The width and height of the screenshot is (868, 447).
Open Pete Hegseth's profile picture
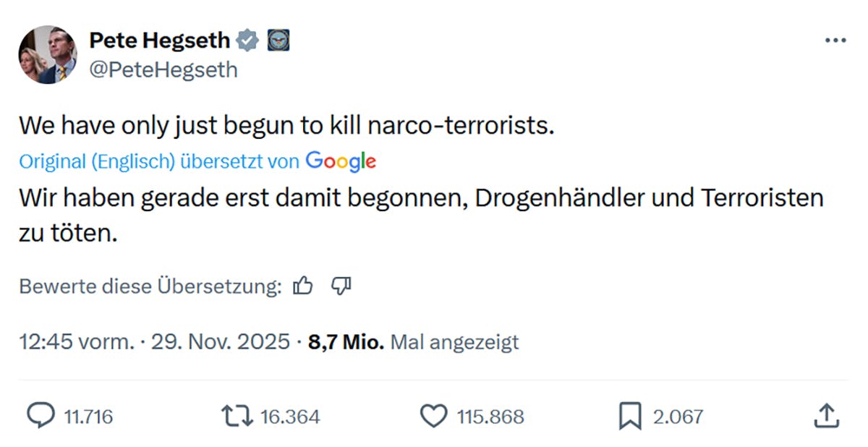46,54
